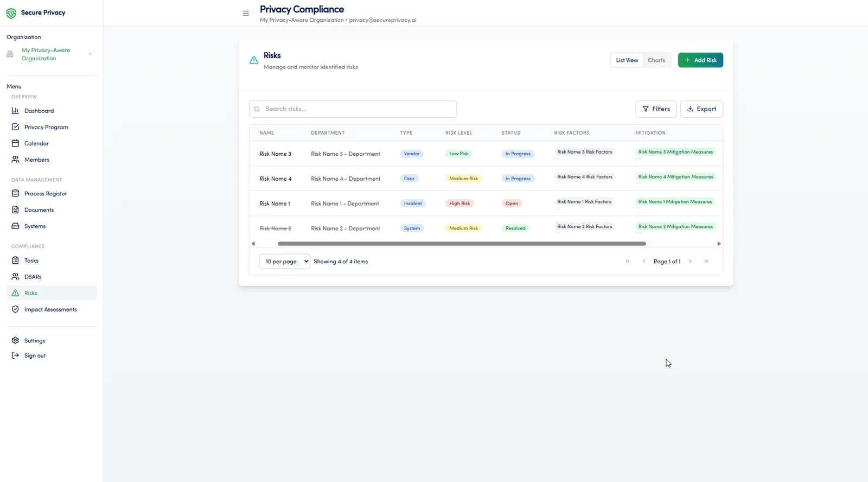Click the Dashboard bar chart icon
Screen dimensions: 868x482
(x=15, y=111)
